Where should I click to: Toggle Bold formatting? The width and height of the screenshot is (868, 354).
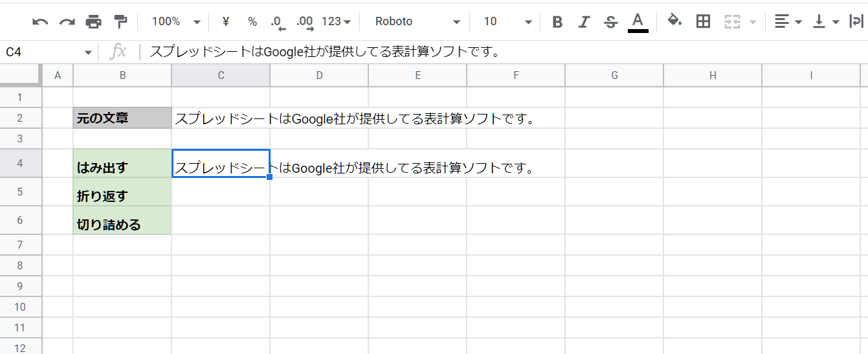(x=557, y=22)
